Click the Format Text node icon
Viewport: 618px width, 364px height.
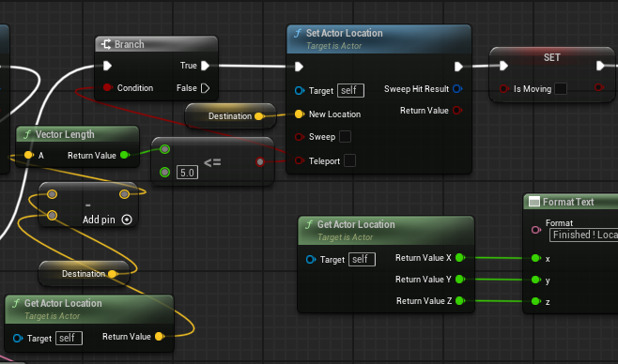click(x=534, y=202)
